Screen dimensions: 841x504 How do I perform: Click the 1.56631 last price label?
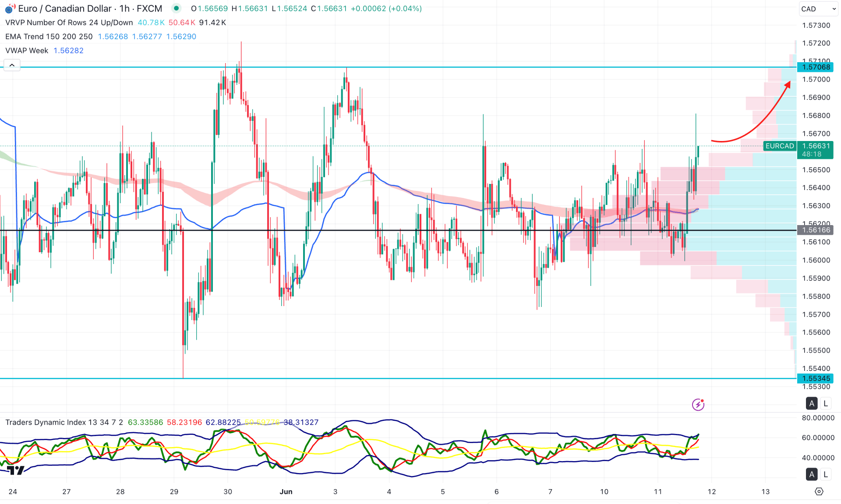(816, 146)
